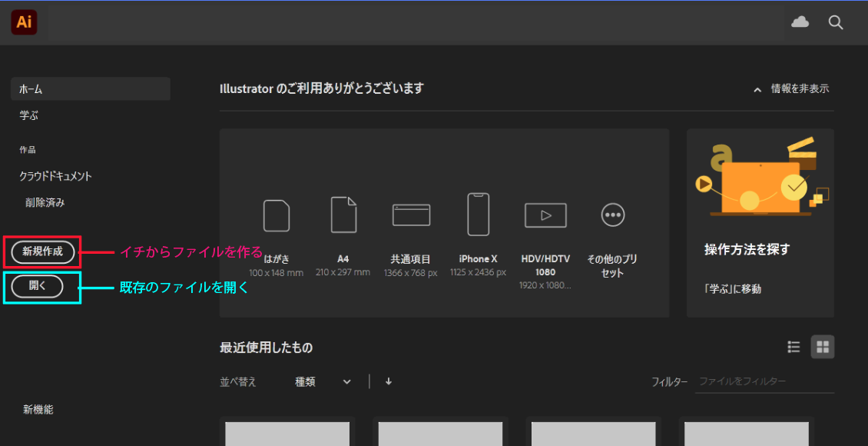Open the クラウドドキュメント section
The width and height of the screenshot is (868, 446).
coord(56,175)
